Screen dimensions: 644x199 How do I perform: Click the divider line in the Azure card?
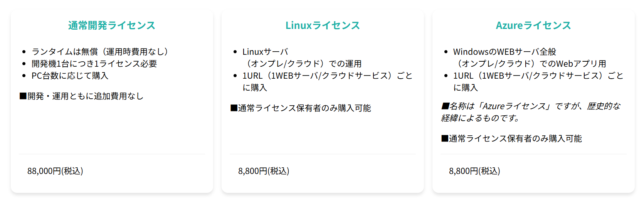533,154
